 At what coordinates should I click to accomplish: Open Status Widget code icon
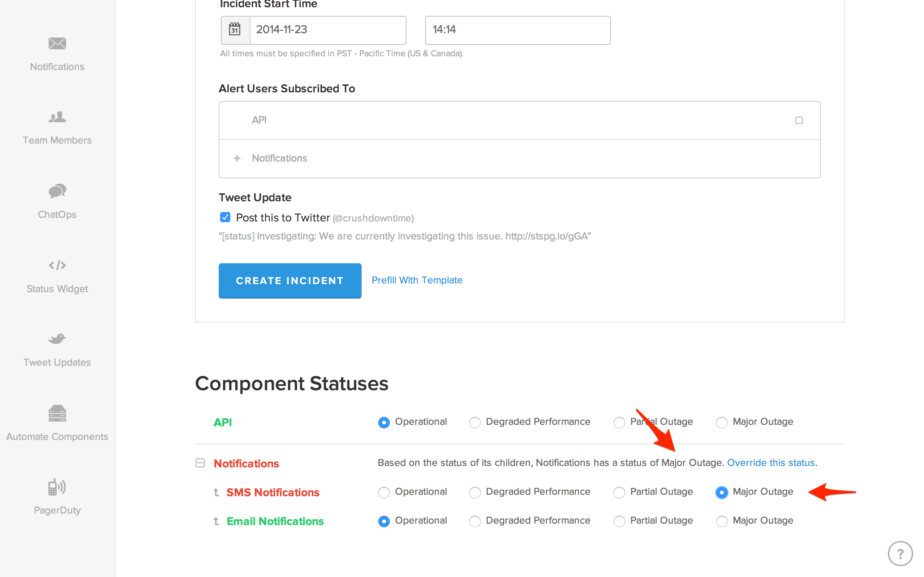point(57,265)
